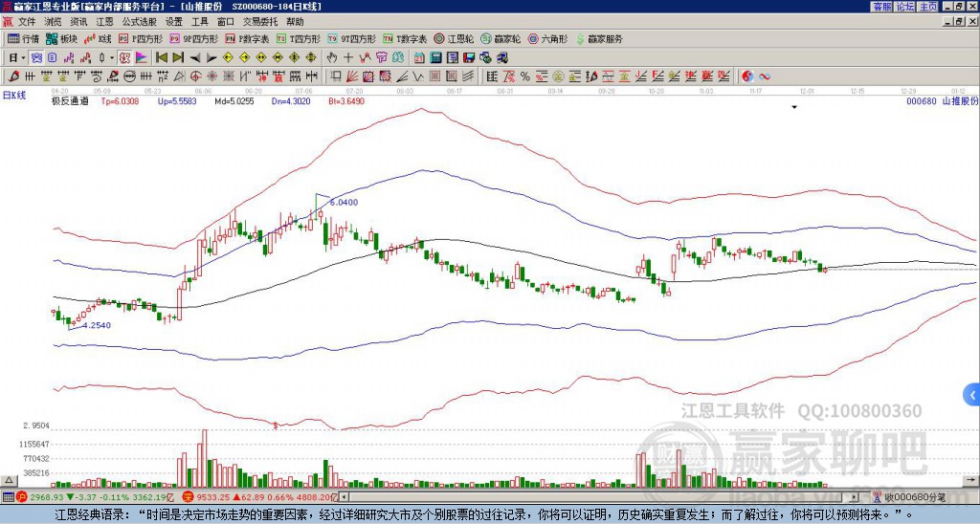
Task: Open the 文件 menu
Action: coord(27,22)
